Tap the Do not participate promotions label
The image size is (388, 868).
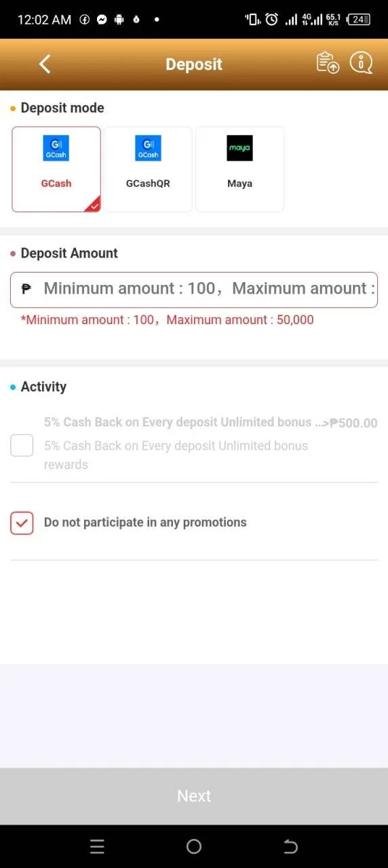pyautogui.click(x=145, y=523)
